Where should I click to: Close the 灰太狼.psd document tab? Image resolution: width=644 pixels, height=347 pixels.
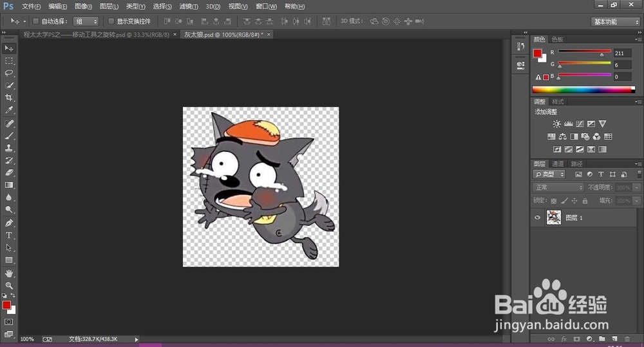tap(269, 35)
